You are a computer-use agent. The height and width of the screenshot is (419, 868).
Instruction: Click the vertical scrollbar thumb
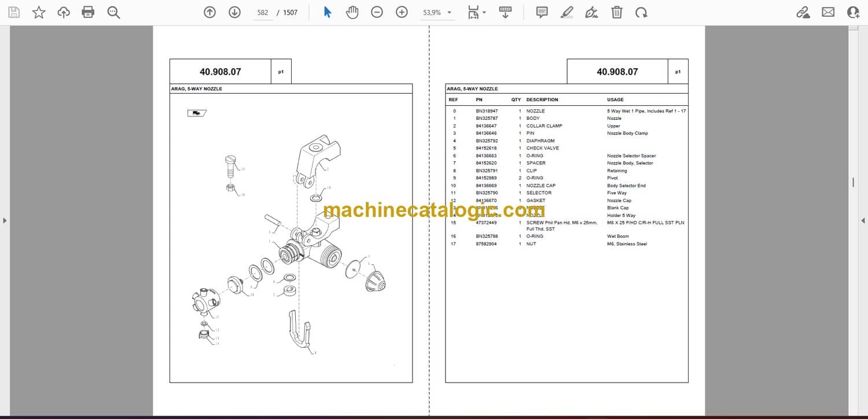(853, 182)
